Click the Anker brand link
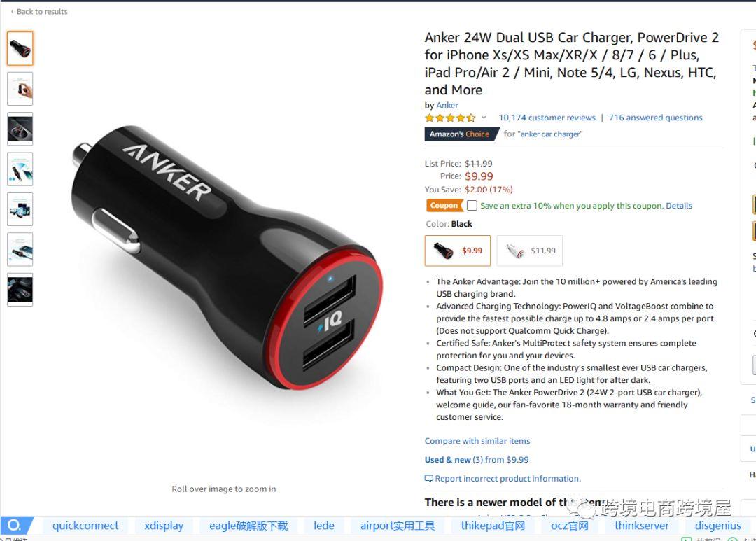756x541 pixels. (x=447, y=105)
